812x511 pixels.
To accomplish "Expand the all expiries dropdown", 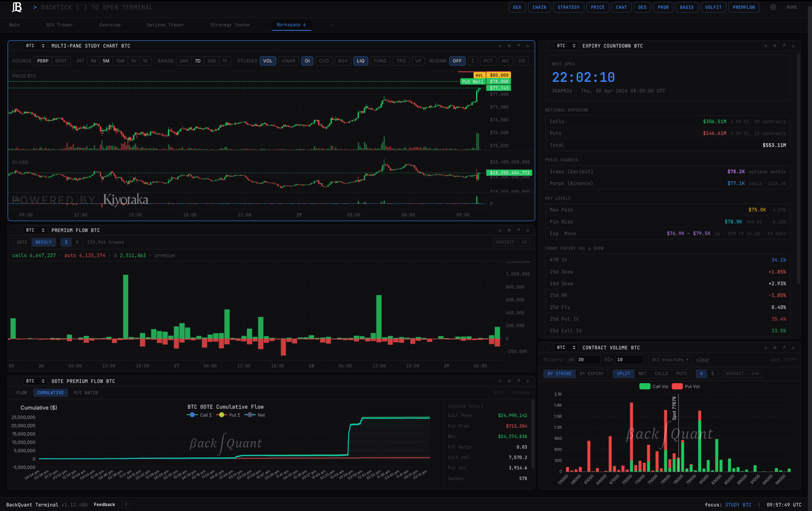I will [x=670, y=360].
